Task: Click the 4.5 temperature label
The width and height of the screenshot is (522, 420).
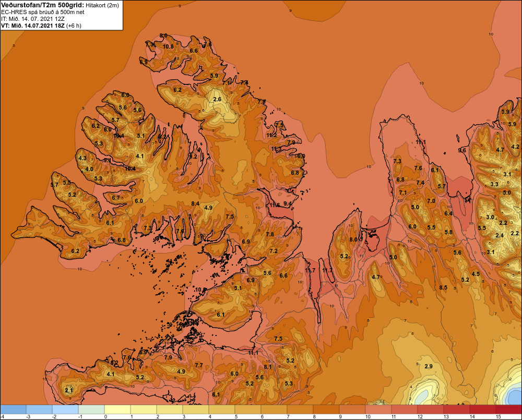Action: (x=476, y=274)
